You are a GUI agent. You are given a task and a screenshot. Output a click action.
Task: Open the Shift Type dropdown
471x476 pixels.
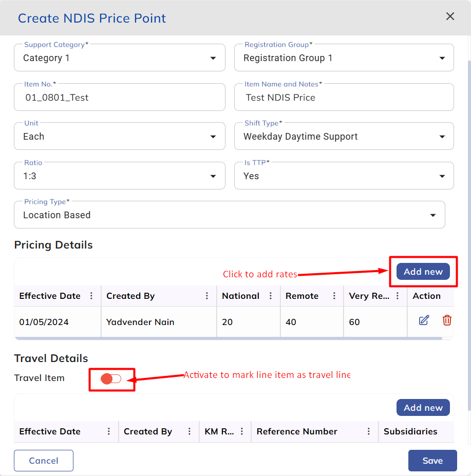point(344,137)
